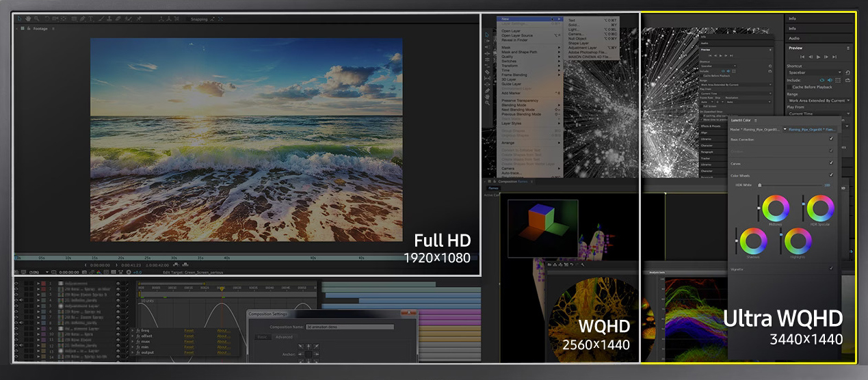Click the HDR Specular color wheel
Viewport: 868px width, 380px height.
coord(820,208)
